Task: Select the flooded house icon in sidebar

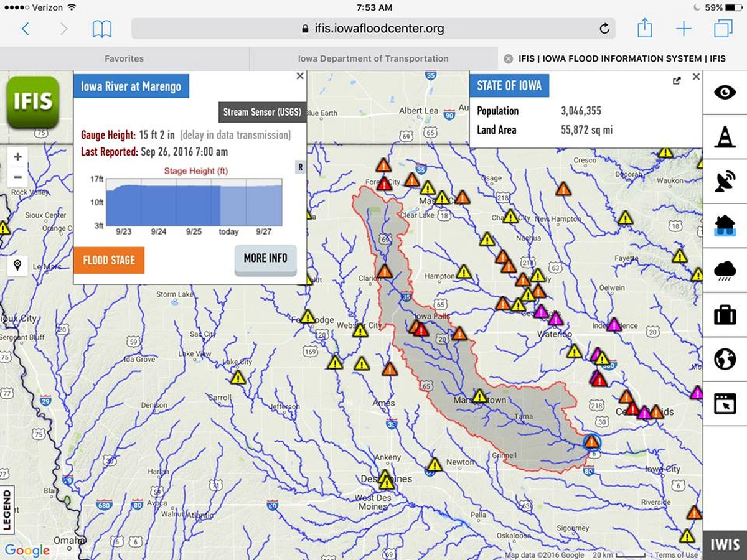Action: 725,226
